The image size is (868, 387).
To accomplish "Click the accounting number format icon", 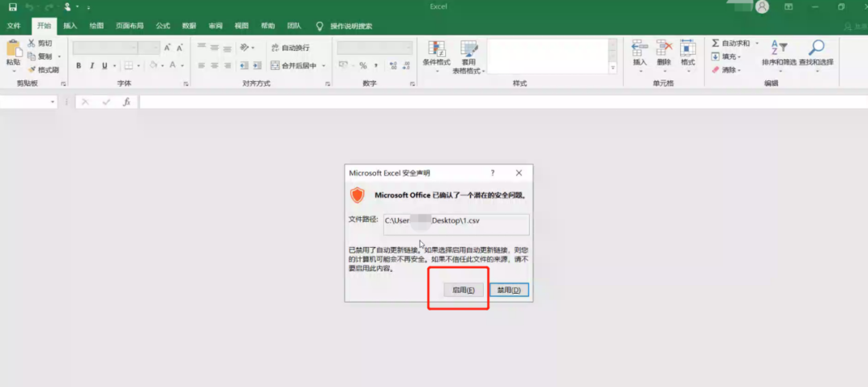I will (342, 65).
